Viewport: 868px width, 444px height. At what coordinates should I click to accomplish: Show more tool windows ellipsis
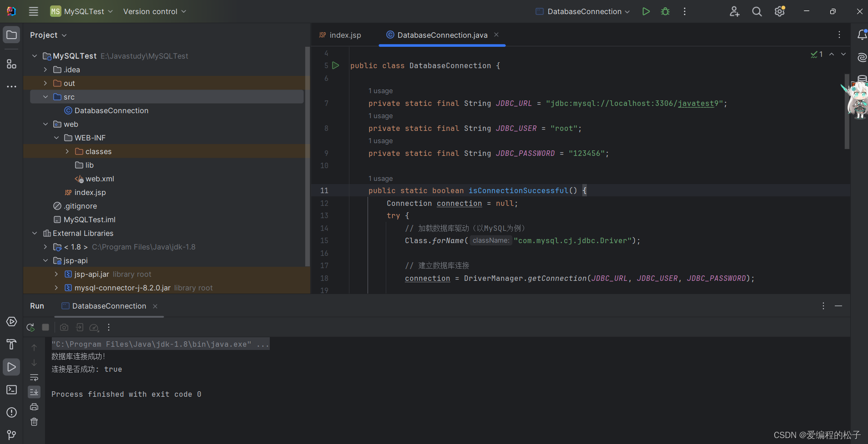coord(12,86)
